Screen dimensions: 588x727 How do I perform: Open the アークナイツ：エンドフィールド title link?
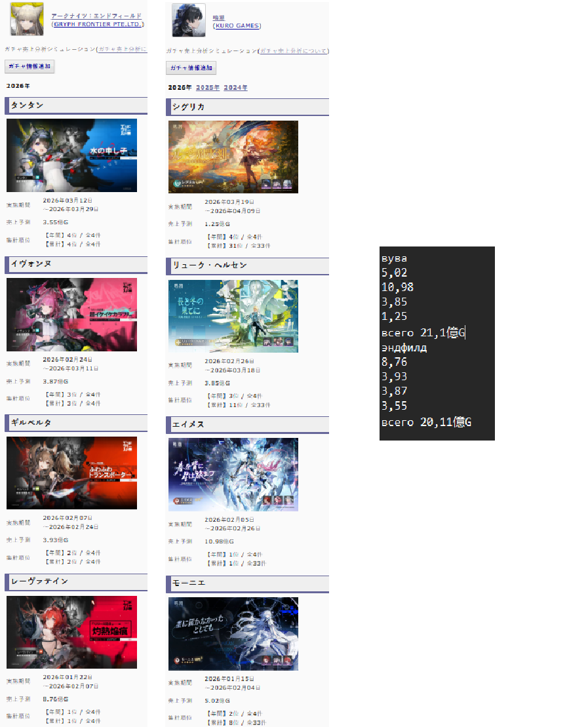(x=96, y=16)
